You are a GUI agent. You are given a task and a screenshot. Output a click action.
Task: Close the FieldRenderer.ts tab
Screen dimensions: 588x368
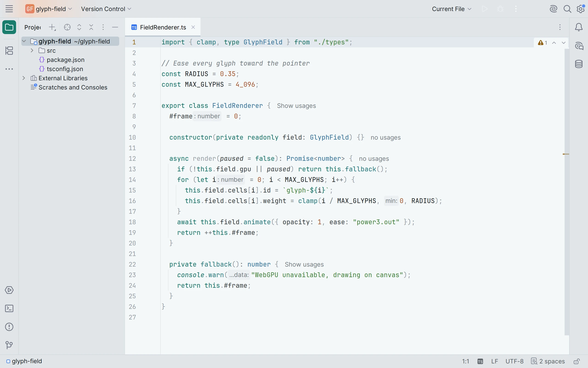[193, 27]
